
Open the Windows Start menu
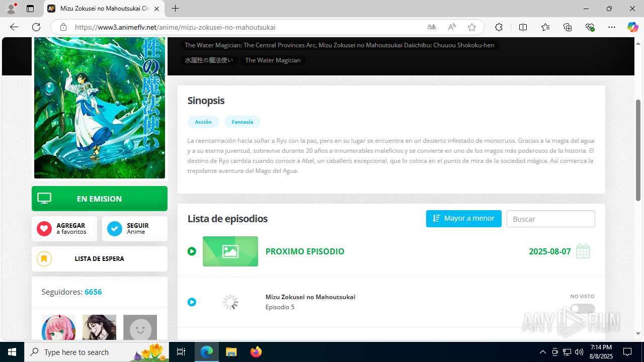coord(12,352)
